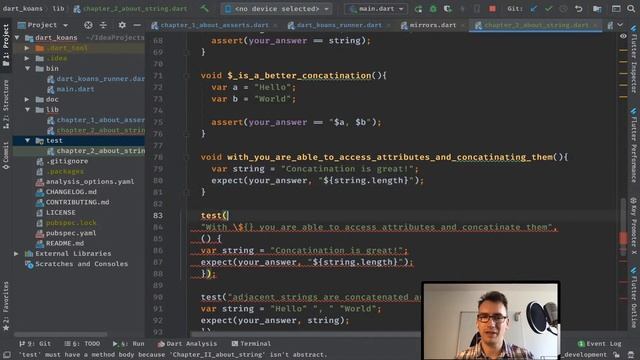Click the Run icon in the toolbar
Image resolution: width=640 pixels, height=360 pixels.
[x=418, y=9]
